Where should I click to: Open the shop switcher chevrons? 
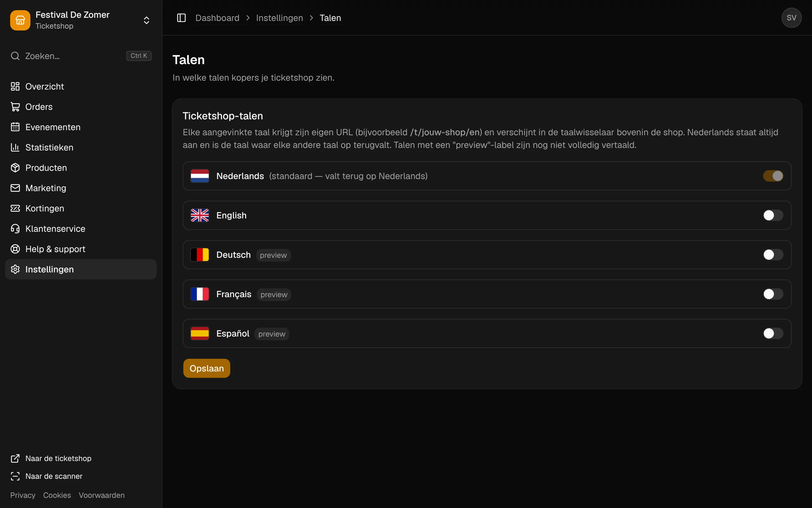(146, 20)
